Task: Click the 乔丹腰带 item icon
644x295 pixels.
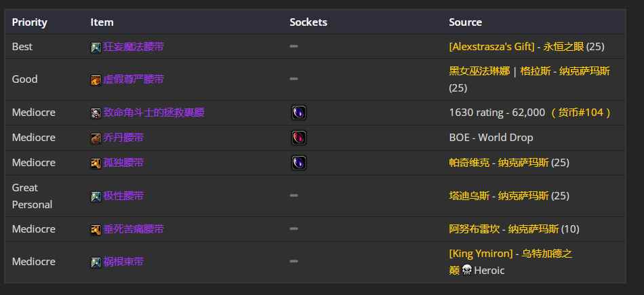Action: tap(96, 138)
